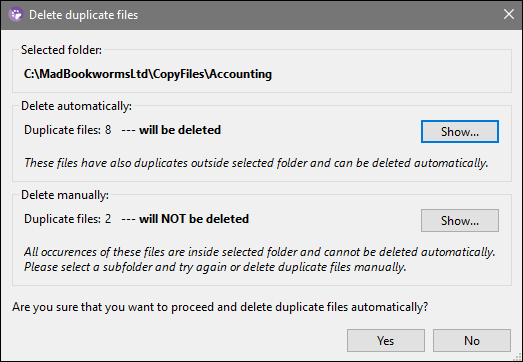This screenshot has width=523, height=362.
Task: Close the Delete duplicate files dialog
Action: click(x=509, y=14)
